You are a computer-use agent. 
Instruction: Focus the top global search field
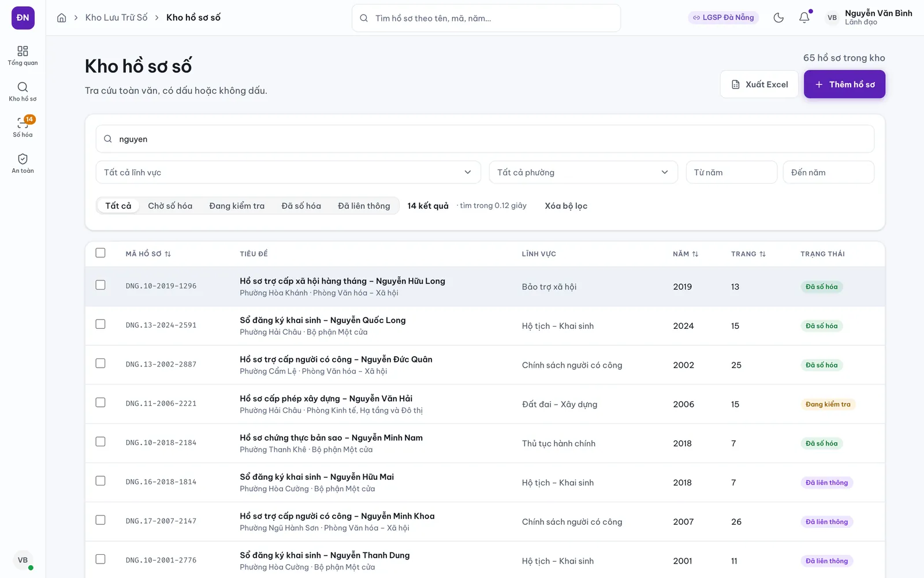[x=486, y=18]
